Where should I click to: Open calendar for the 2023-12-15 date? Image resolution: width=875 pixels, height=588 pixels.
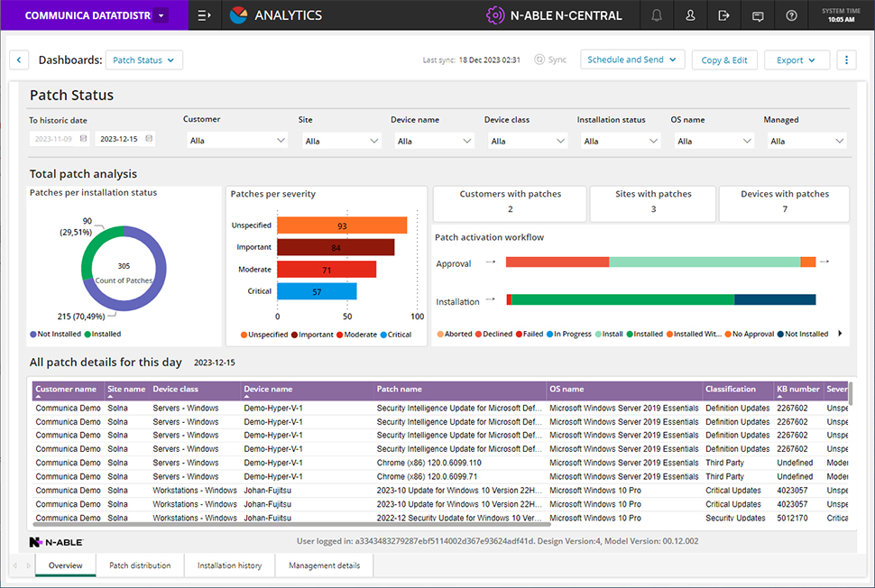tap(149, 138)
